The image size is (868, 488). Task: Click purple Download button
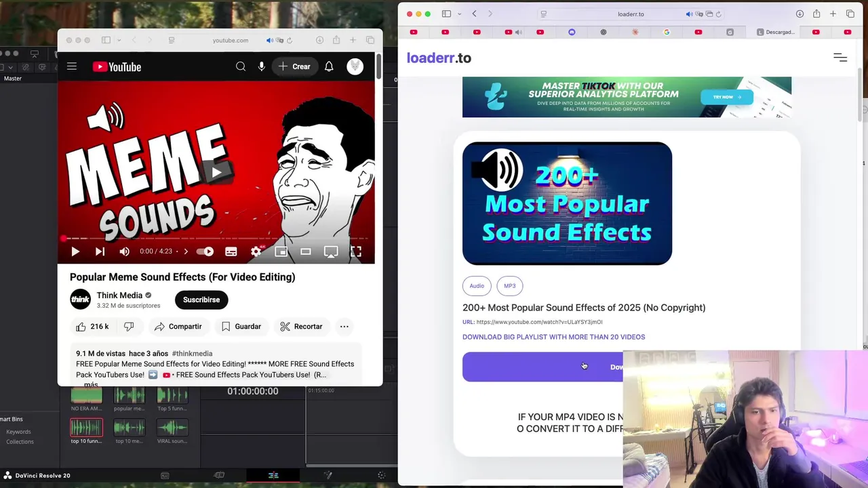click(542, 367)
